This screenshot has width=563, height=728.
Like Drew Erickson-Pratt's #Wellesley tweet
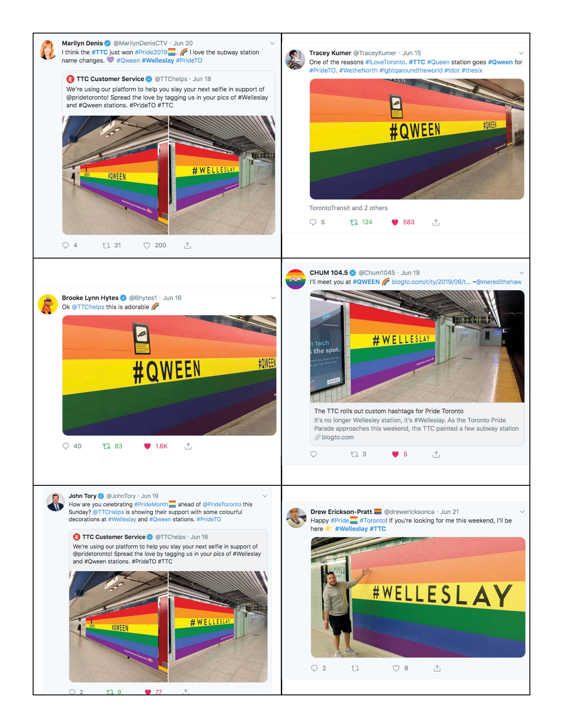[x=396, y=668]
